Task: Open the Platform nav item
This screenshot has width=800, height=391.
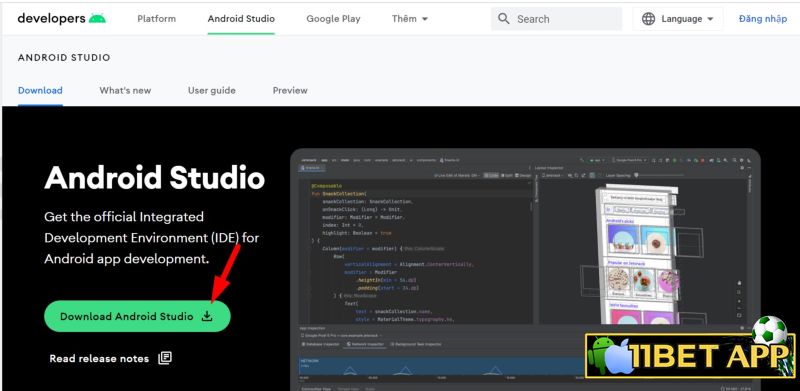Action: [157, 19]
